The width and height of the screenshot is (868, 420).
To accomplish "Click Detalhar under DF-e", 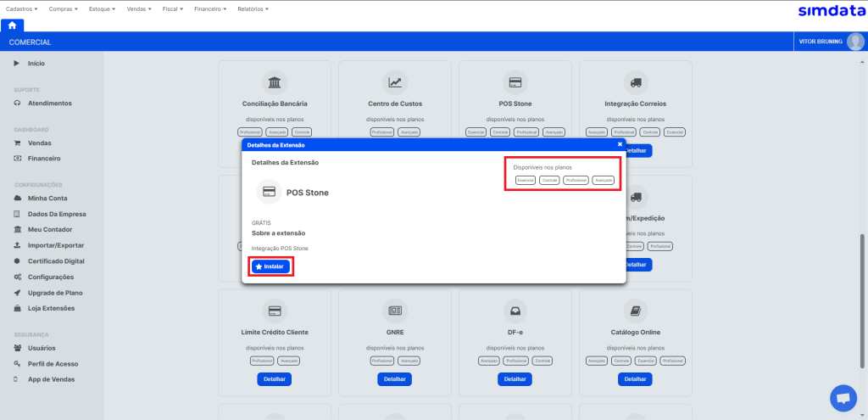I will click(515, 379).
